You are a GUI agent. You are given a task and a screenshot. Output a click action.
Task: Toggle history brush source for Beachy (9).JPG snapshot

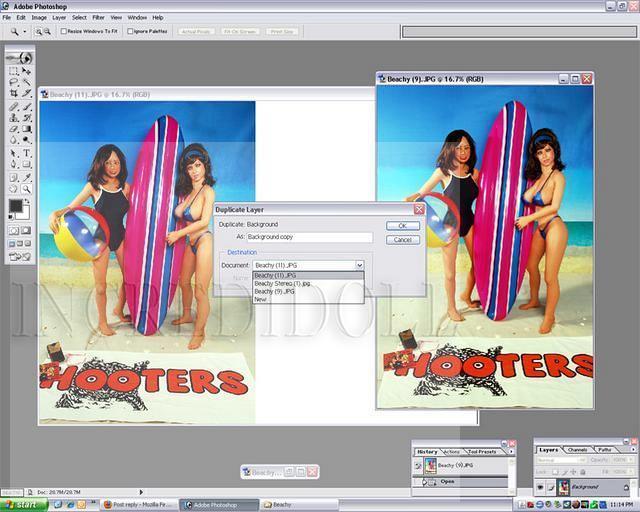418,465
